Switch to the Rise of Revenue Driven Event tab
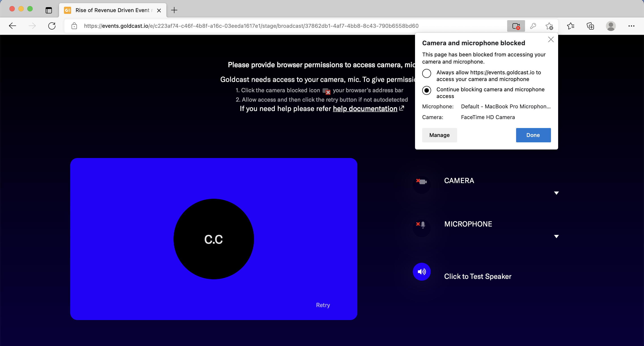Screen dimensions: 644x346 113,10
